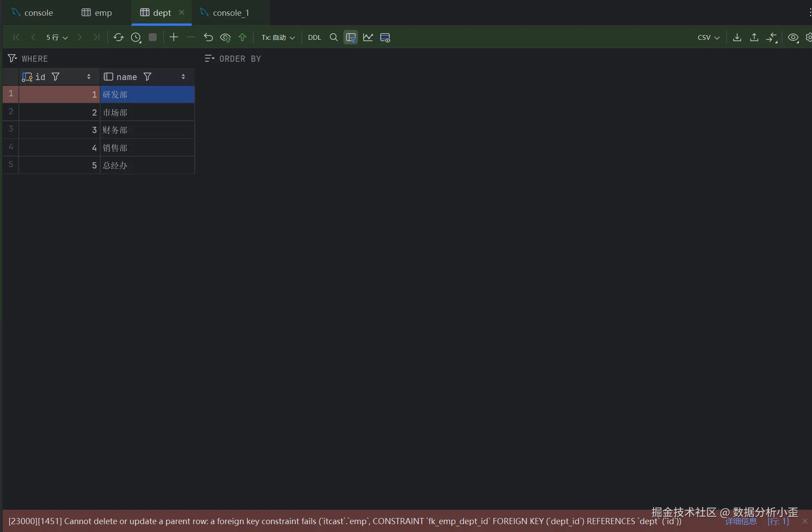Select the id column header
Viewport: 812px width, 532px height.
[x=59, y=77]
